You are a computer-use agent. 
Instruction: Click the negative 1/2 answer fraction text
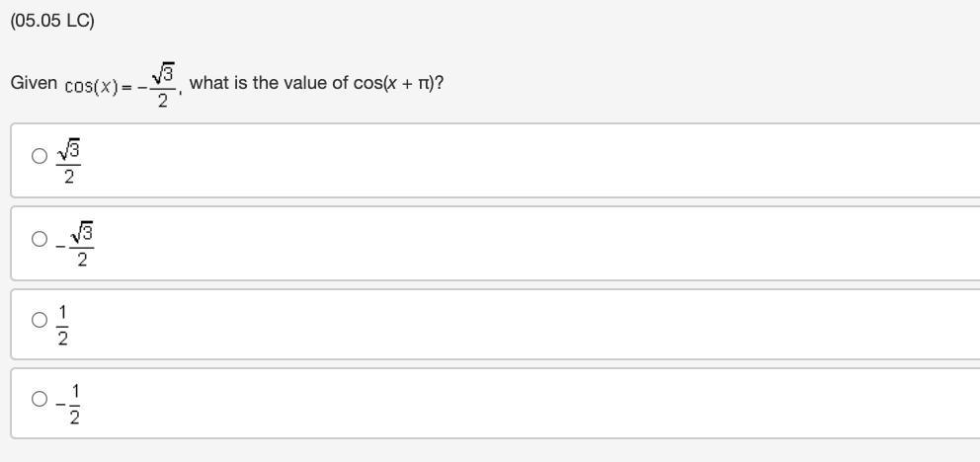pos(72,404)
